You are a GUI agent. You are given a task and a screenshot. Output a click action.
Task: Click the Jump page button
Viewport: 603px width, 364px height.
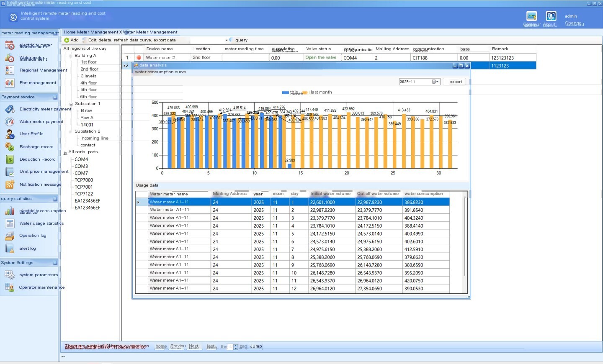(256, 346)
